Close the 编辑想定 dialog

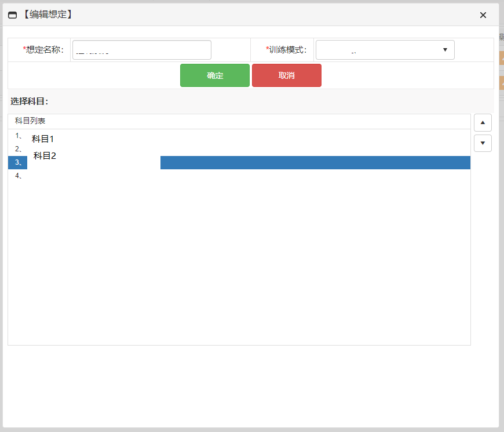click(x=483, y=15)
